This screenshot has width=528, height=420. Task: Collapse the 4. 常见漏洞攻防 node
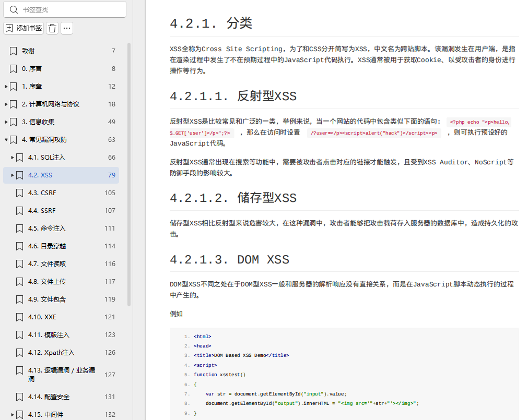tap(6, 139)
